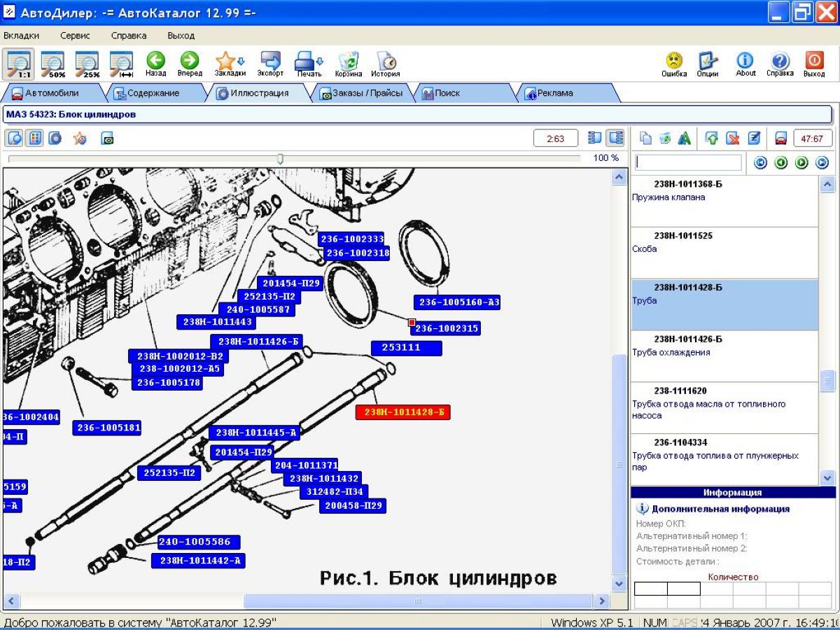Click part label 236-1005160-А3

click(458, 302)
